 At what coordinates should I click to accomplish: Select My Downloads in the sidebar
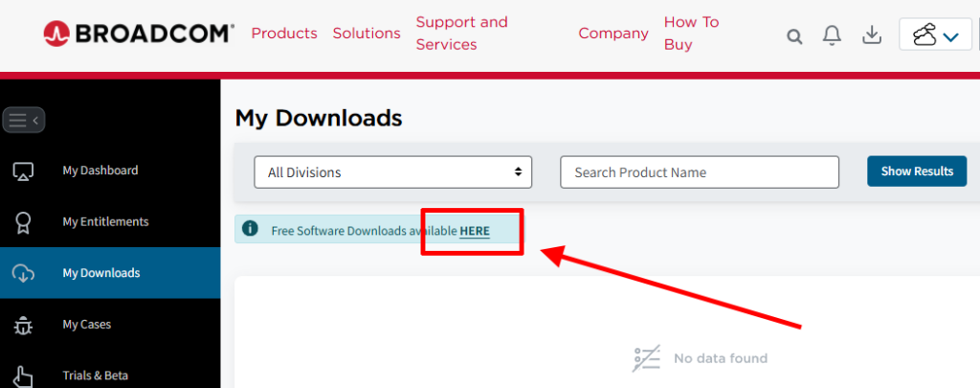coord(110,273)
